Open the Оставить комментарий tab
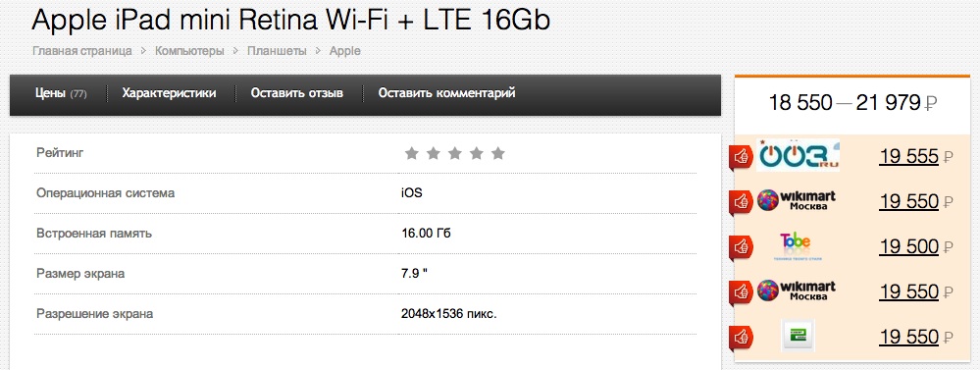 click(447, 93)
